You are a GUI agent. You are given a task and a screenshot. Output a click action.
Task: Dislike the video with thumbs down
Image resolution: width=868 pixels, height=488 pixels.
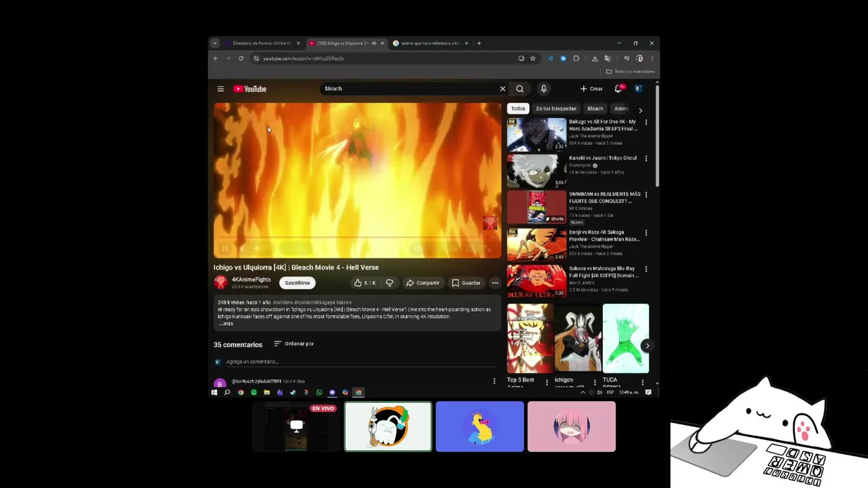coord(389,283)
